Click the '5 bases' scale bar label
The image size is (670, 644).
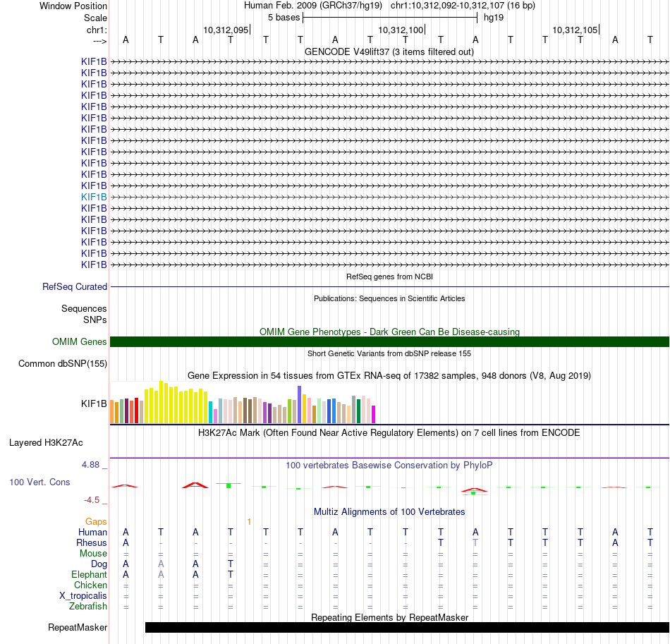[x=284, y=18]
